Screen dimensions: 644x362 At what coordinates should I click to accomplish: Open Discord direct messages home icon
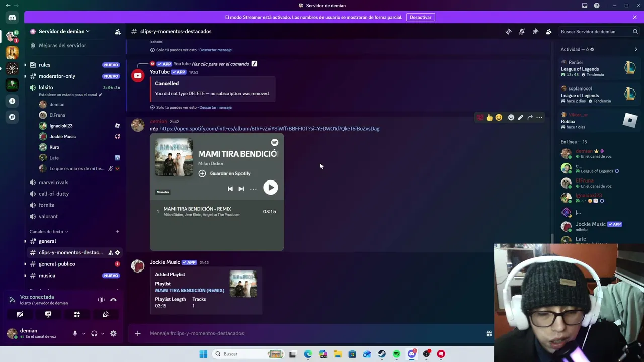12,18
